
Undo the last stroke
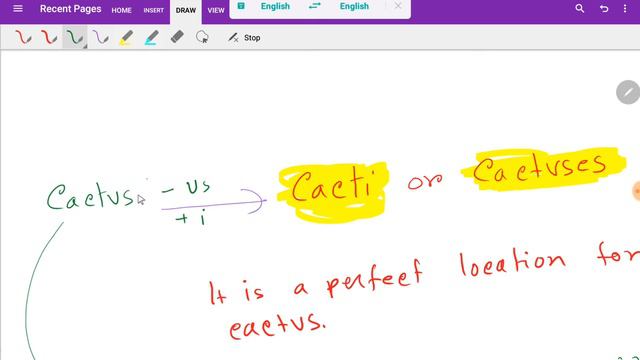coord(604,9)
